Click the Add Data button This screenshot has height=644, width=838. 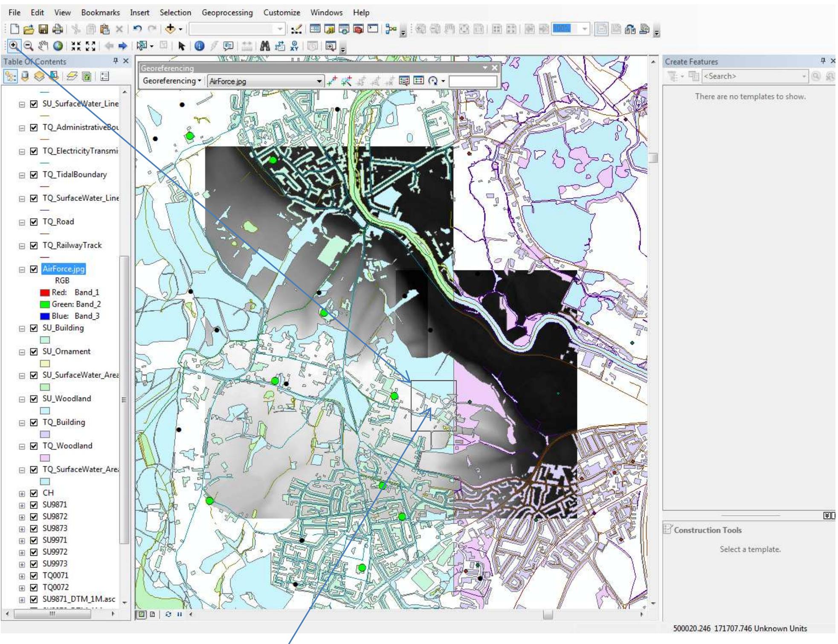click(x=170, y=29)
